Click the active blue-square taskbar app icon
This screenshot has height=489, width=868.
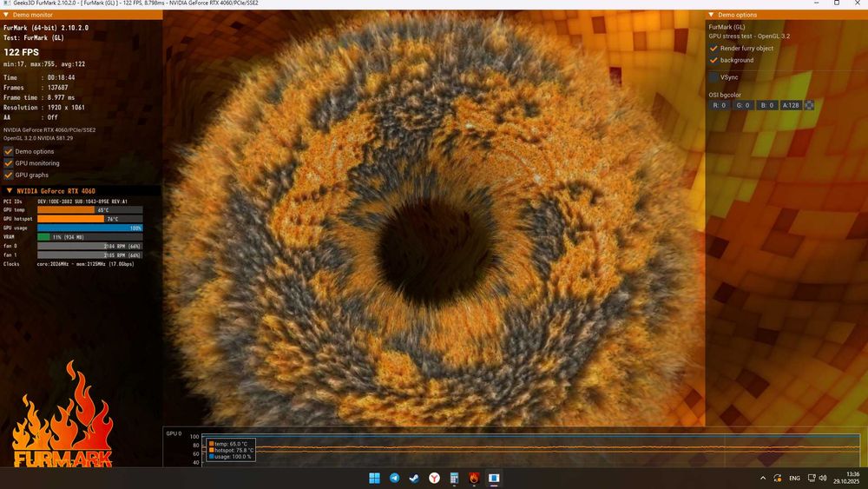pyautogui.click(x=494, y=478)
